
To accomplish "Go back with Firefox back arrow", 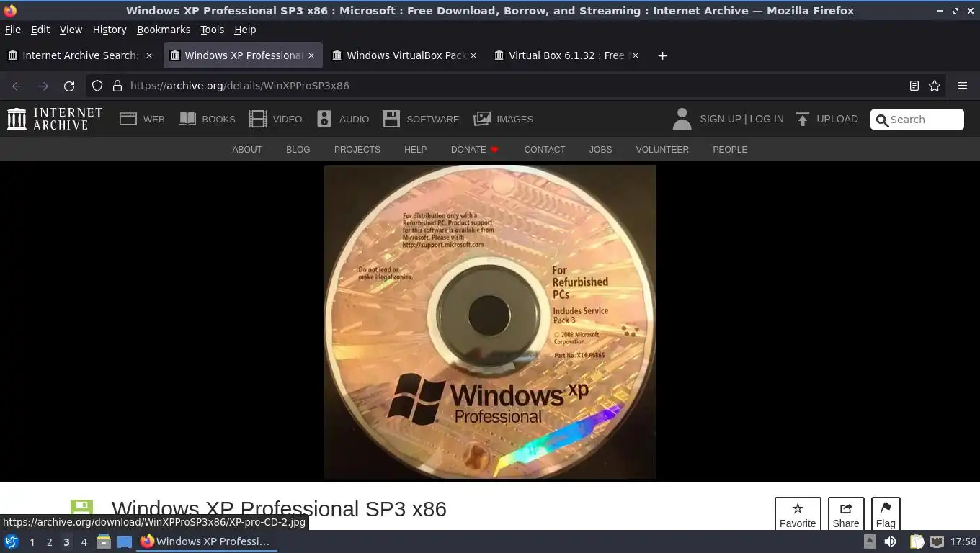I will point(17,86).
